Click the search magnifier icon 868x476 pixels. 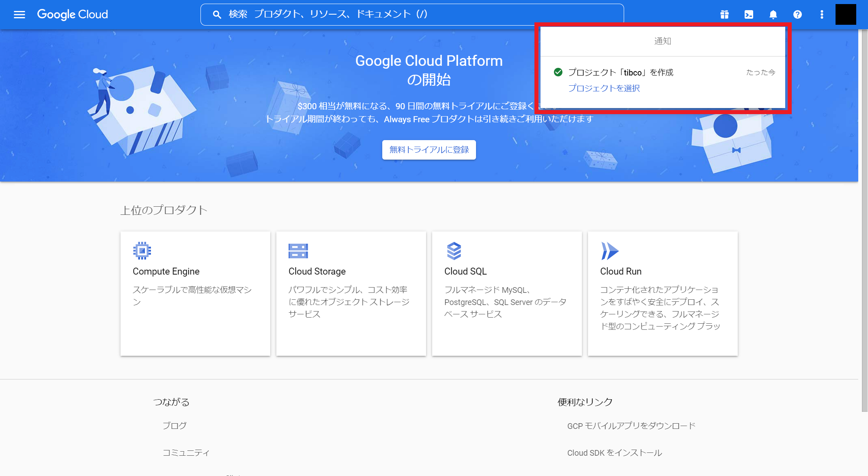(217, 15)
